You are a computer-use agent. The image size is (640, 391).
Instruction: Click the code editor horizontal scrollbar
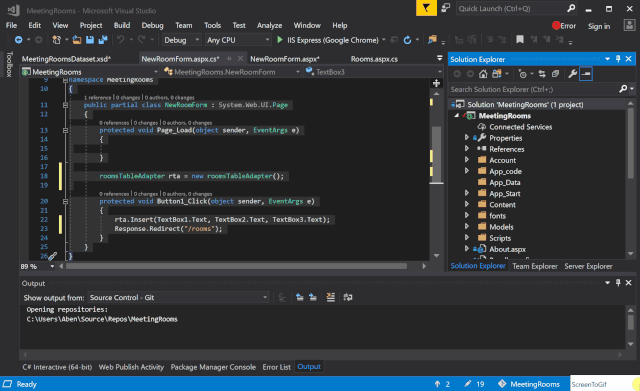[x=236, y=266]
